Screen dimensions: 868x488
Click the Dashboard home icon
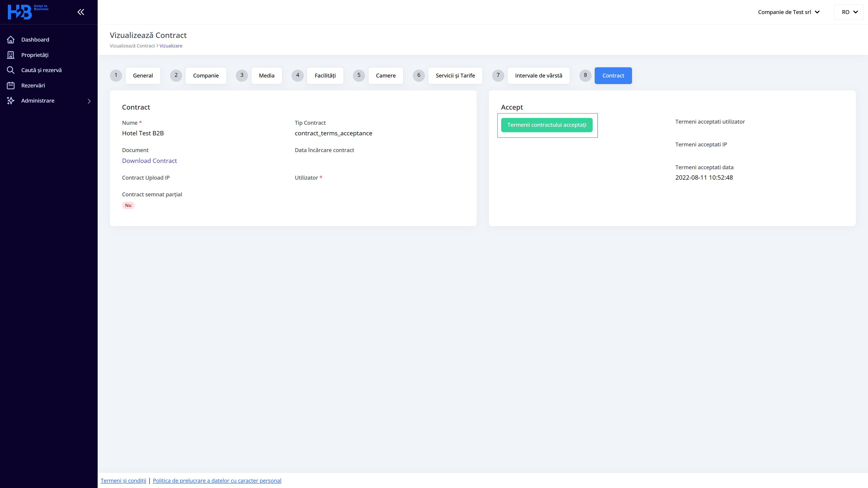tap(11, 40)
